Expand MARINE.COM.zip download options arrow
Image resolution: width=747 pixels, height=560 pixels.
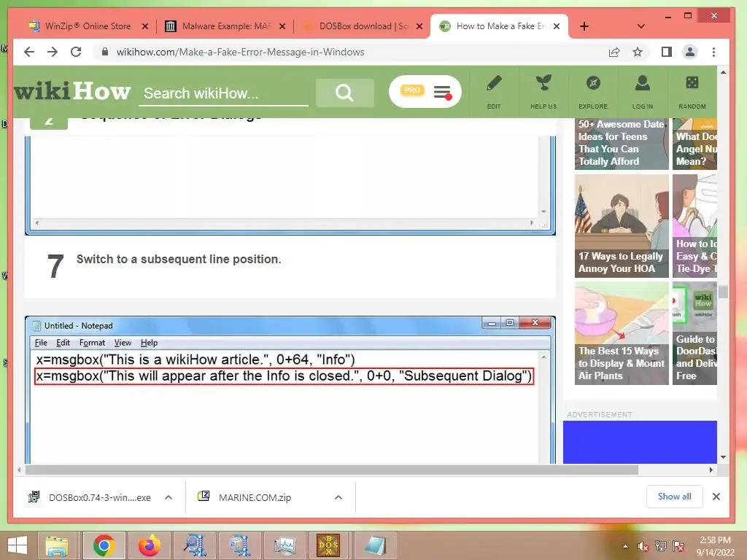338,497
